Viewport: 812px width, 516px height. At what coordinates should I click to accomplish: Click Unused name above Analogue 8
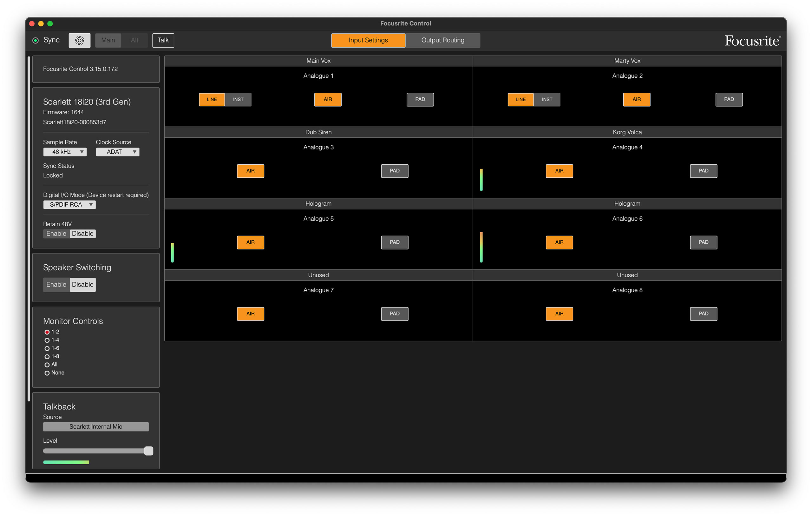627,275
